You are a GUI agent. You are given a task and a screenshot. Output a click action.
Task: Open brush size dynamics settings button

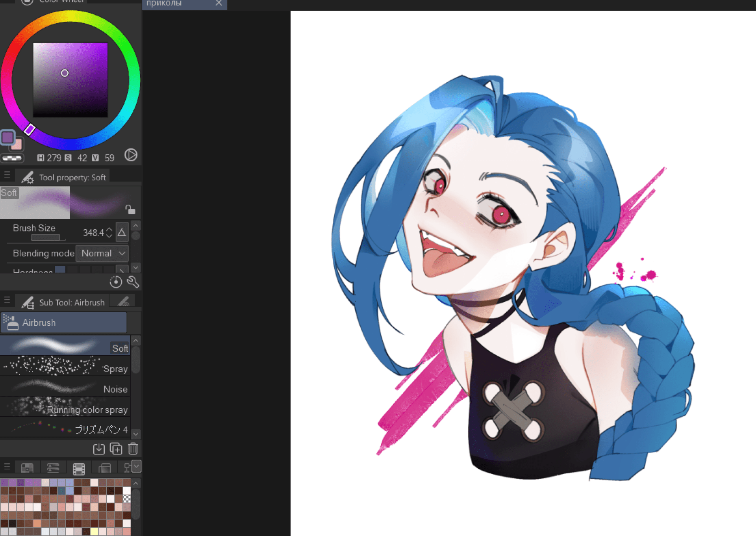coord(122,233)
